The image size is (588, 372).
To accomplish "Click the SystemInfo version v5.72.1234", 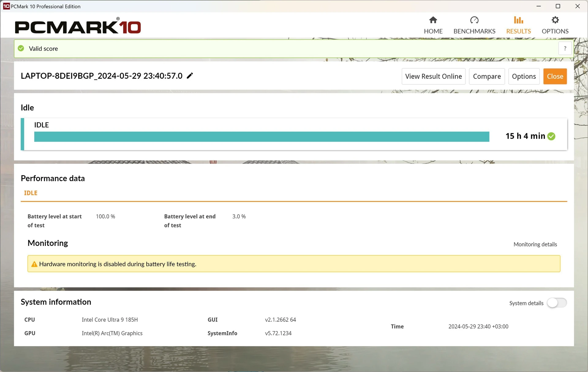I will 278,333.
